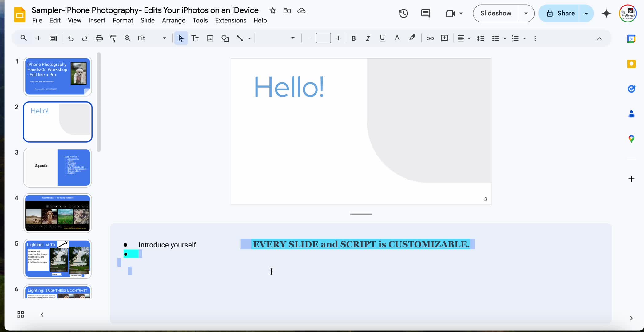644x332 pixels.
Task: Open the Help menu
Action: point(260,20)
